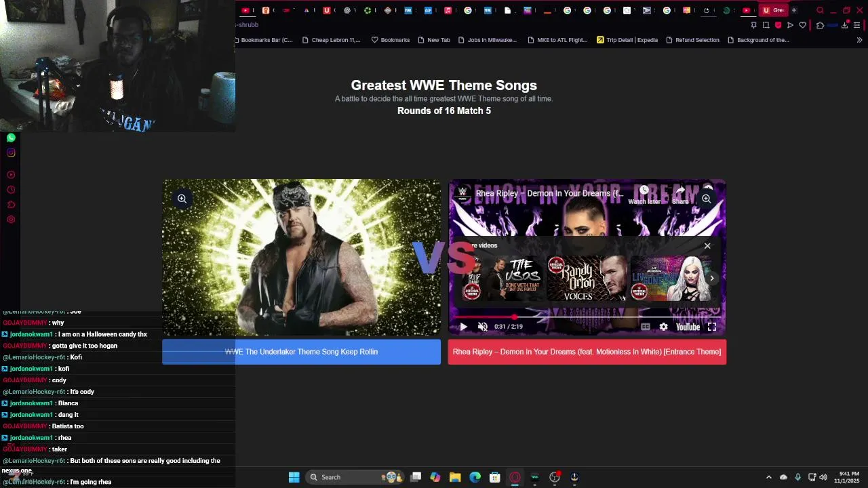
Task: Open tab search magnifier in title bar
Action: pyautogui.click(x=820, y=10)
